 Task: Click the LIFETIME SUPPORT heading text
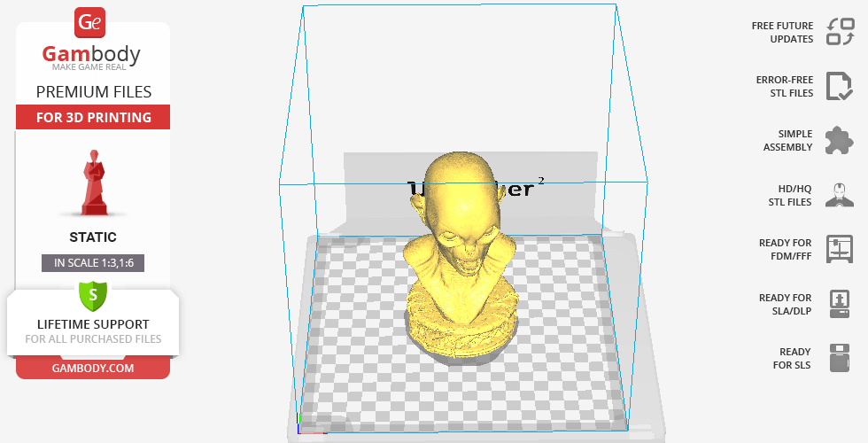pyautogui.click(x=93, y=324)
